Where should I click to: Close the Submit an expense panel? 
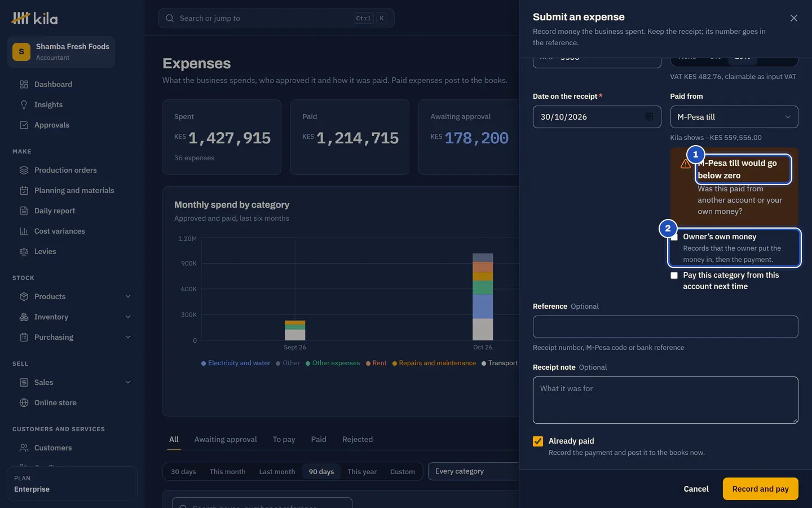click(x=794, y=18)
